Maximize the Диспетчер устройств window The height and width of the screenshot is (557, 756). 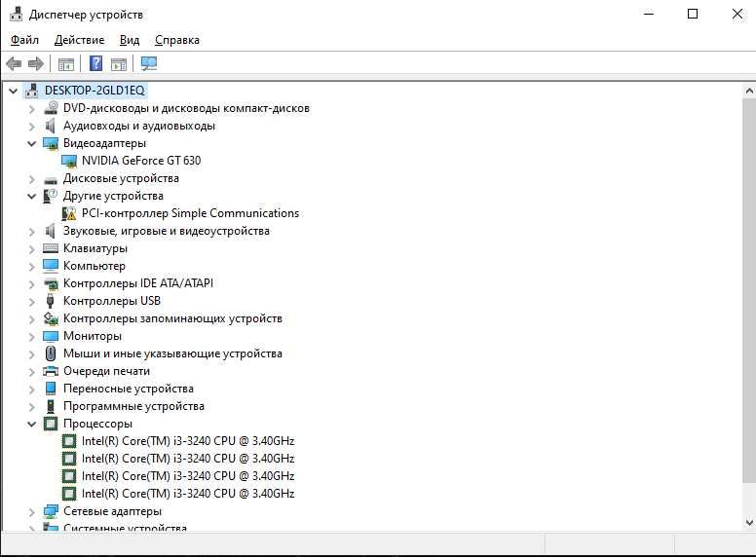coord(693,14)
